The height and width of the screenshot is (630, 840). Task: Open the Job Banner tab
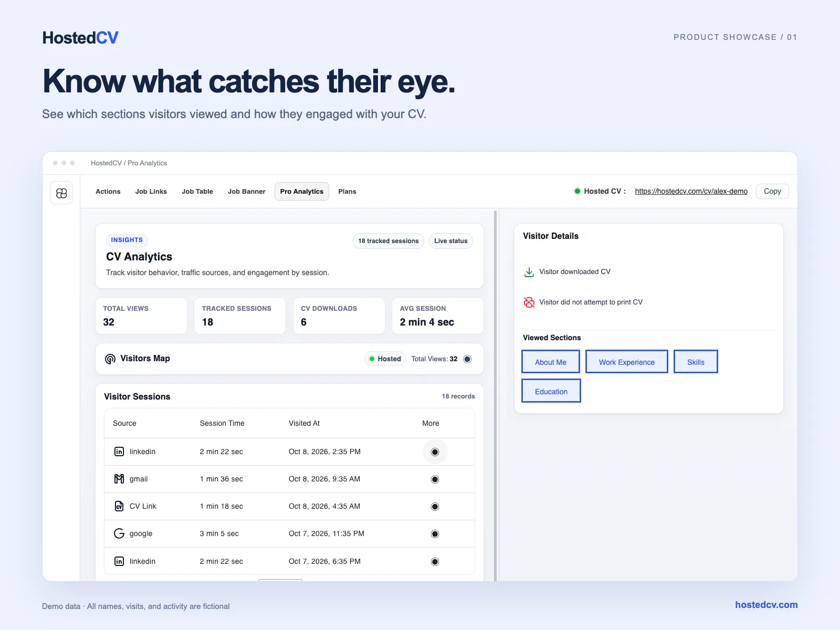pos(247,192)
